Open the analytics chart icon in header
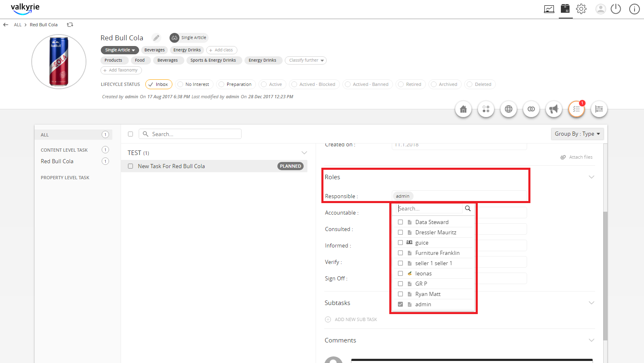Viewport: 644px width, 363px height. [549, 9]
